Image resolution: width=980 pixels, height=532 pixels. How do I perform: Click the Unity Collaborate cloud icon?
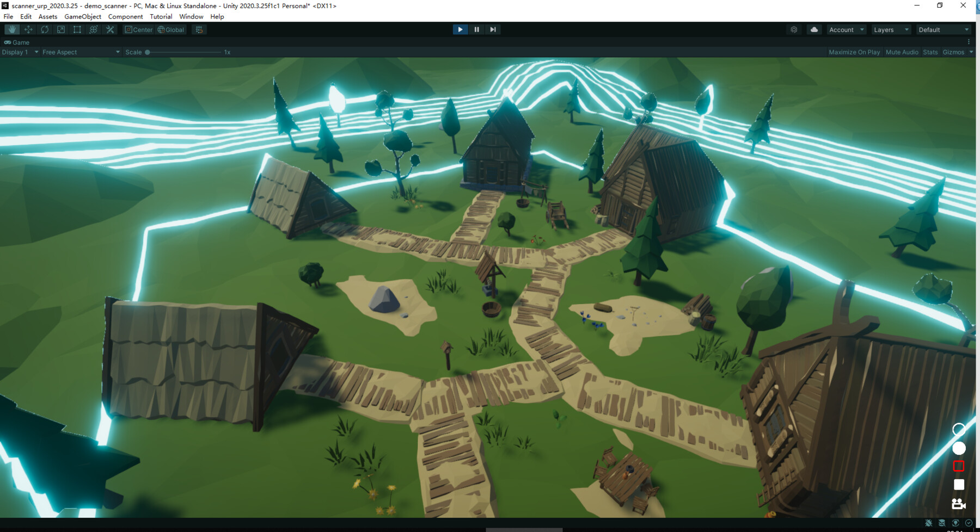click(813, 29)
